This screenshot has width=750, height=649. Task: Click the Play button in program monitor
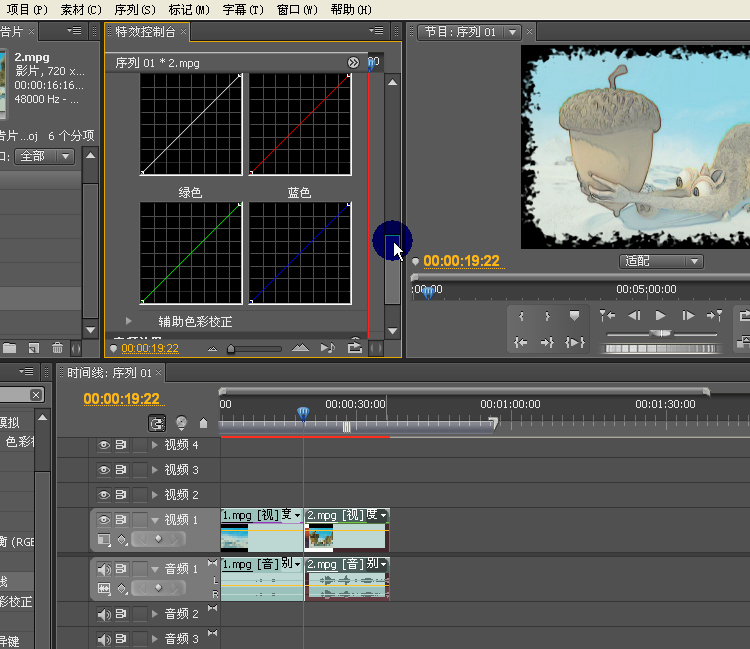pyautogui.click(x=660, y=316)
